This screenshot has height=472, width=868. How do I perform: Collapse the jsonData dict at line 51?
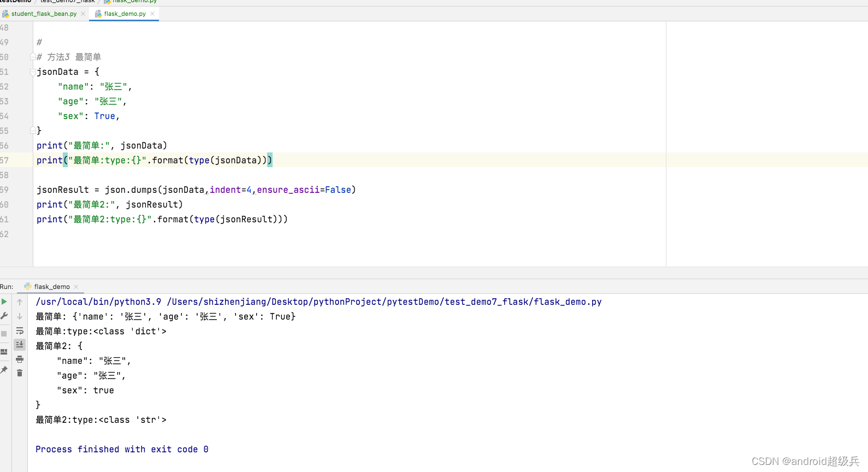33,72
